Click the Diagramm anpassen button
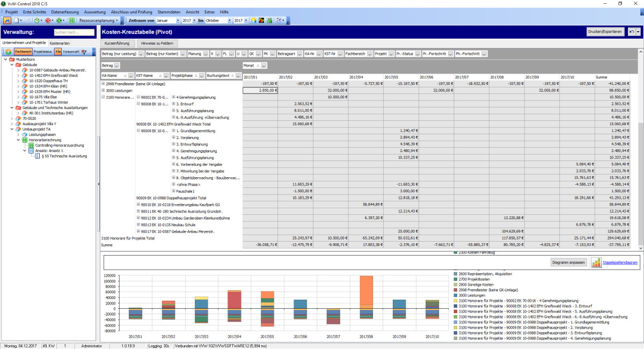The width and height of the screenshot is (644, 349). pos(568,263)
